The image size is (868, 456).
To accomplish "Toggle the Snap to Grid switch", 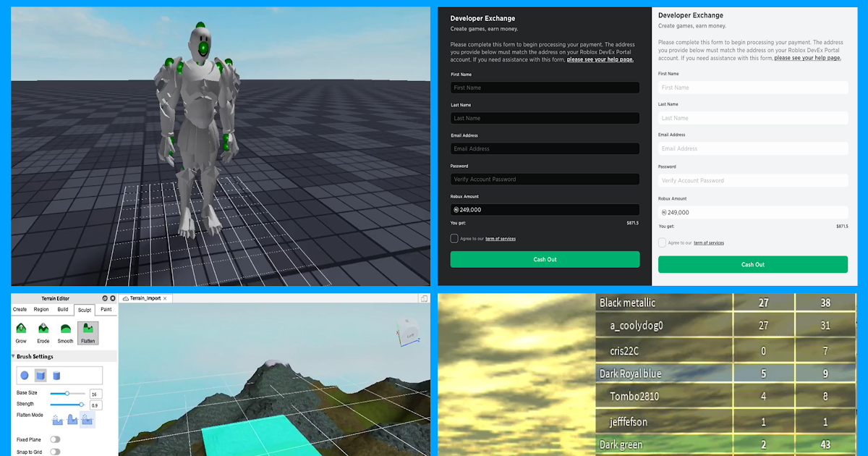I will coord(55,452).
